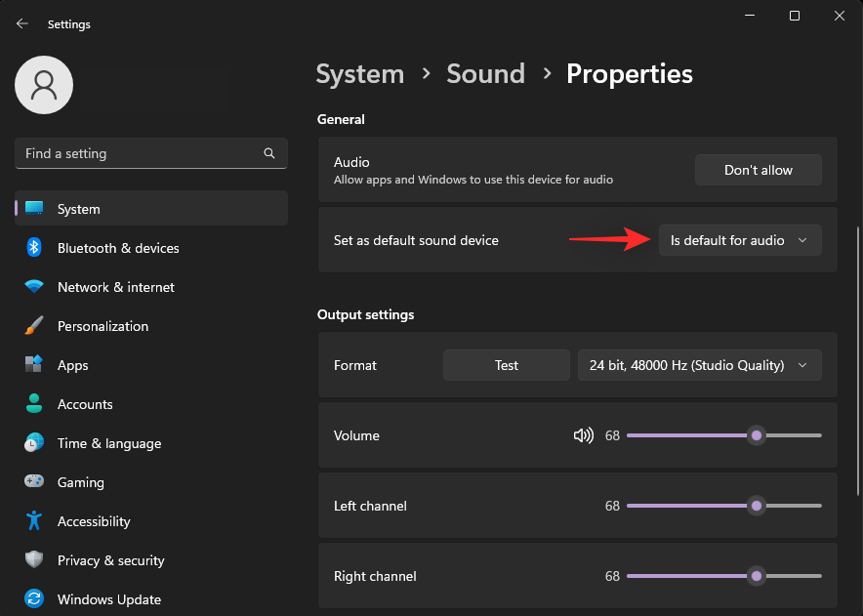The height and width of the screenshot is (616, 863).
Task: Click the Windows Update icon
Action: [34, 599]
